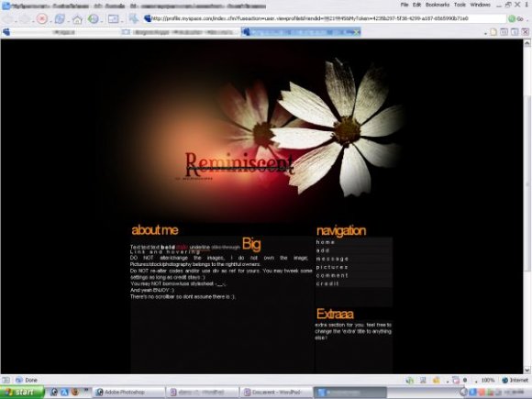This screenshot has width=532, height=399.
Task: Click the 'add' navigation link
Action: tap(322, 250)
